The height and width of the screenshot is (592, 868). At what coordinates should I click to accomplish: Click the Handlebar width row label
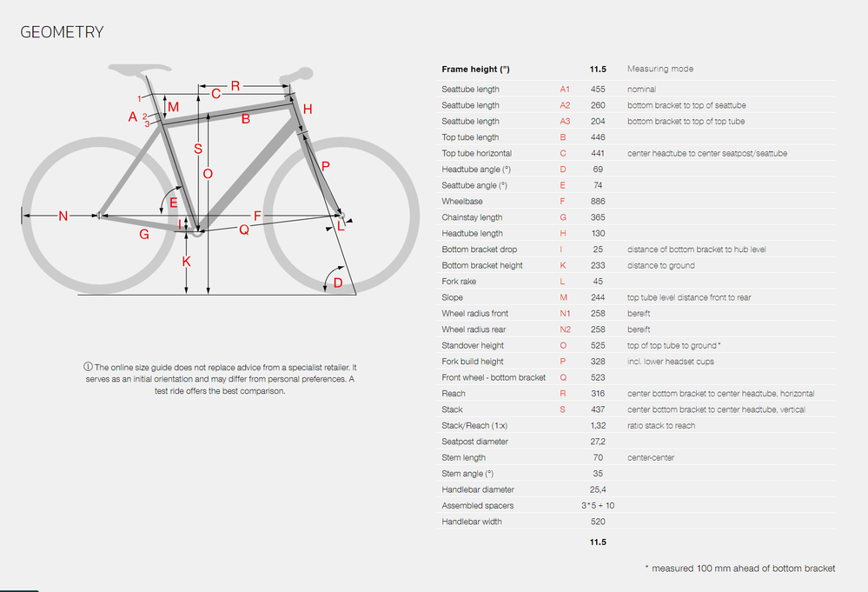point(472,522)
